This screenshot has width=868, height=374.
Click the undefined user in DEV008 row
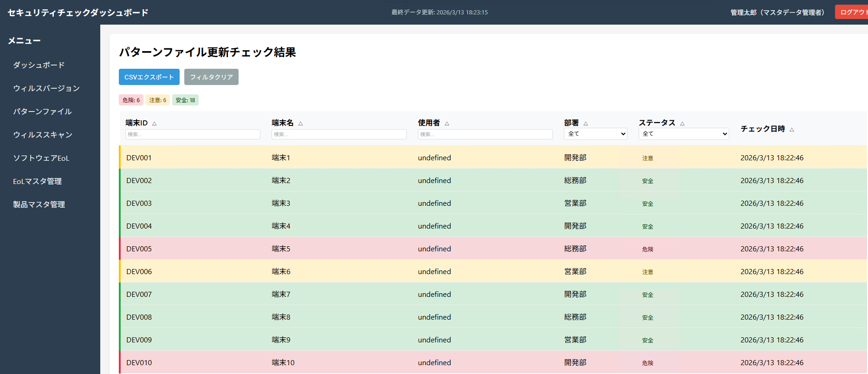(x=434, y=317)
